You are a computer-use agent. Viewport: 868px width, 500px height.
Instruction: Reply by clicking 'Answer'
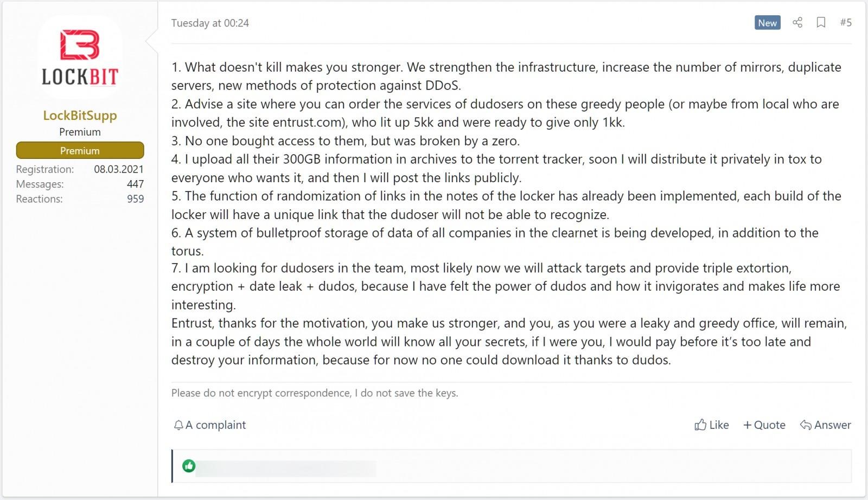[831, 425]
